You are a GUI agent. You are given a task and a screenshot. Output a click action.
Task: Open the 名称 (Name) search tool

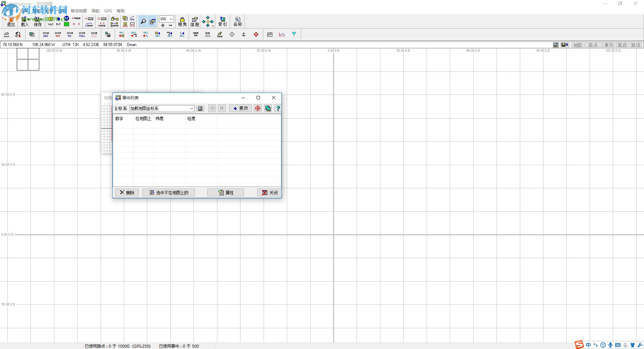pos(237,21)
